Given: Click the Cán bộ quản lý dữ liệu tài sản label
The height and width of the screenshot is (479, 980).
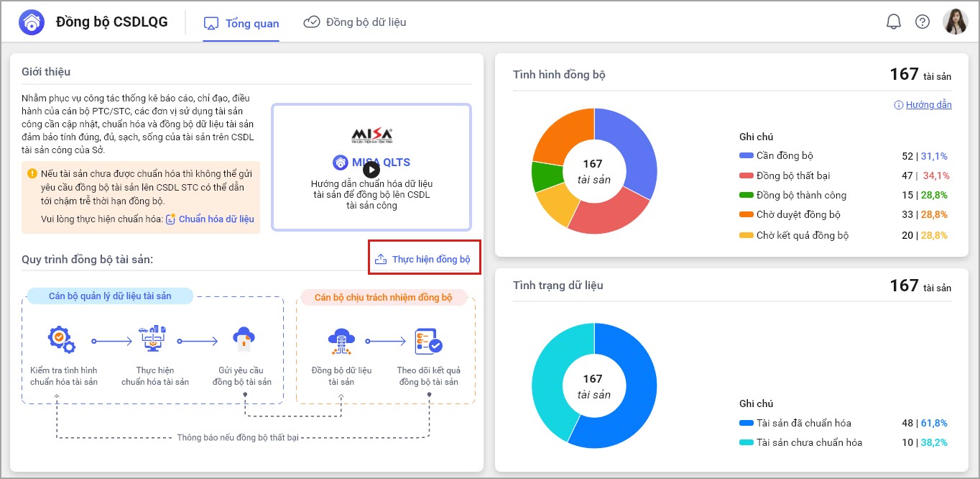Looking at the screenshot, I should 110,296.
